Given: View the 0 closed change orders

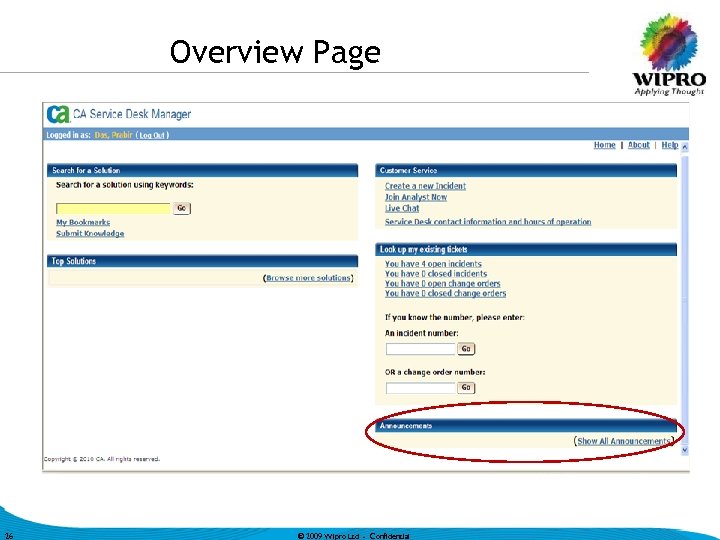Looking at the screenshot, I should click(x=445, y=293).
